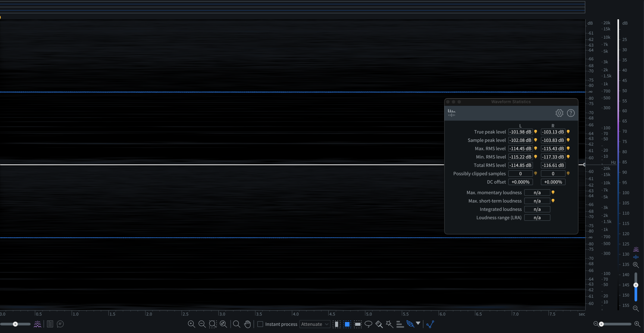Click the L Sample peak level field
The width and height of the screenshot is (644, 333).
(520, 140)
